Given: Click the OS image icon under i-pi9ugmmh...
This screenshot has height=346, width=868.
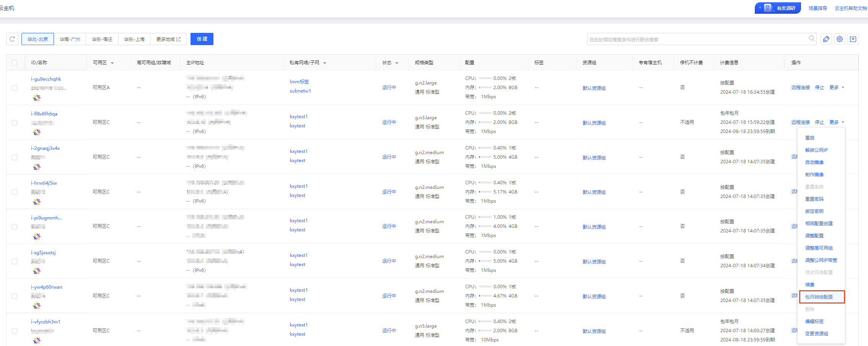Looking at the screenshot, I should 37,236.
